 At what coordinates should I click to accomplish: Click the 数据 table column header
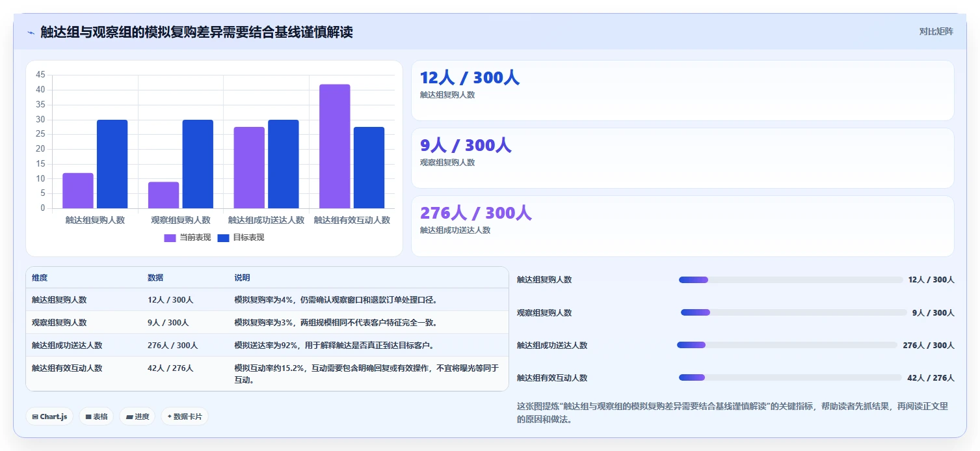(155, 278)
